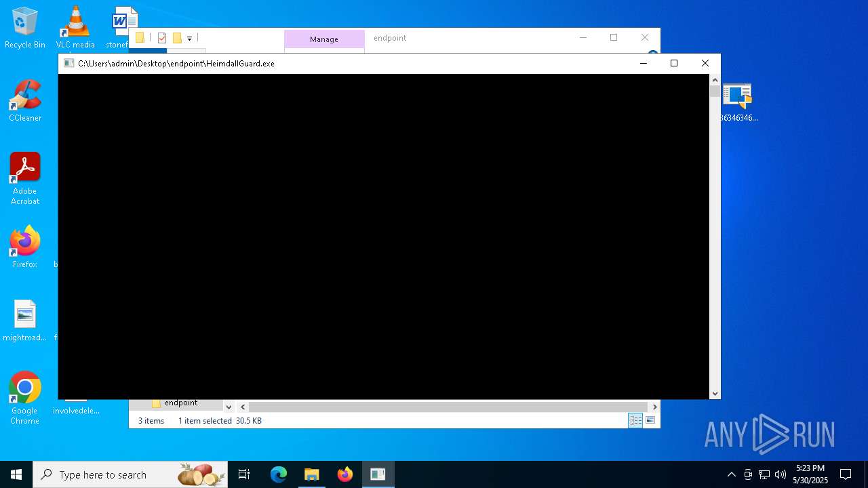Open the mightmad image file icon
The height and width of the screenshot is (488, 868).
(x=25, y=321)
